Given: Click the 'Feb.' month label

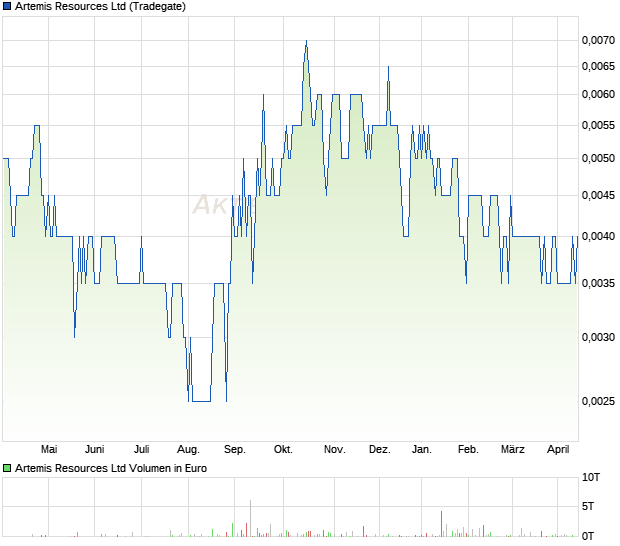Looking at the screenshot, I should [x=468, y=449].
